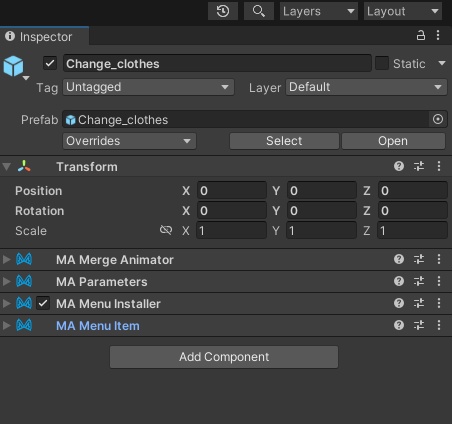Screen dimensions: 453x424
Task: Open the Layer Default dropdown
Action: pos(366,87)
